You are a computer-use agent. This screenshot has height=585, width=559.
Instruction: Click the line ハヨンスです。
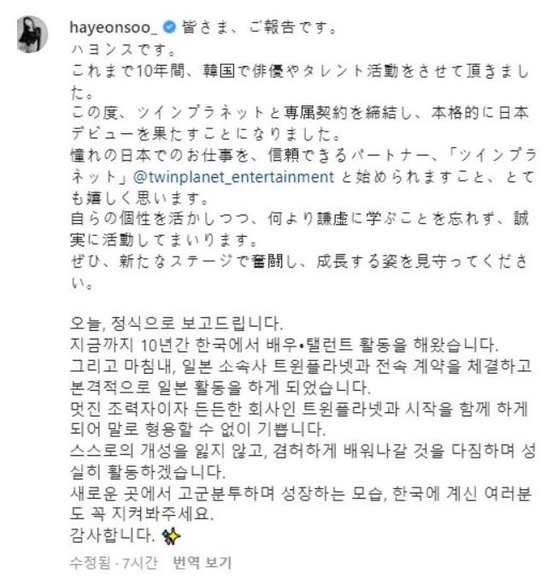[x=123, y=50]
